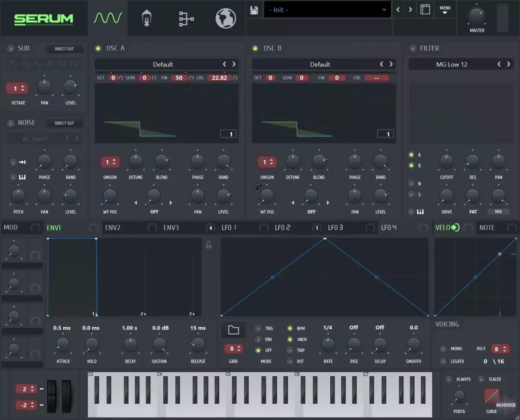The image size is (520, 420).
Task: Select next OSC A wavetable arrow
Action: tap(234, 64)
